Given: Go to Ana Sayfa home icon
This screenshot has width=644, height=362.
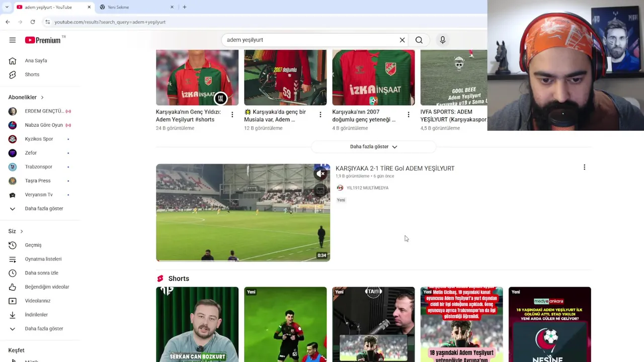Looking at the screenshot, I should [13, 61].
